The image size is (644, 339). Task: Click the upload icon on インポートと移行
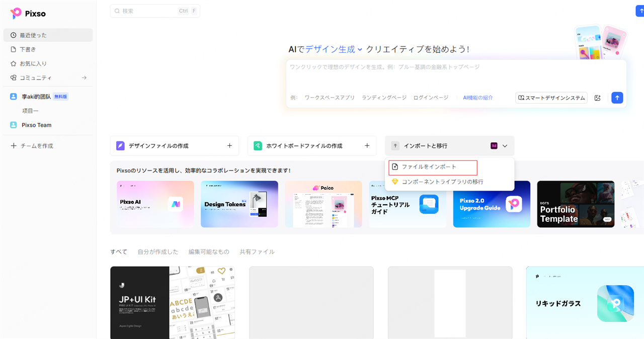[x=395, y=146]
